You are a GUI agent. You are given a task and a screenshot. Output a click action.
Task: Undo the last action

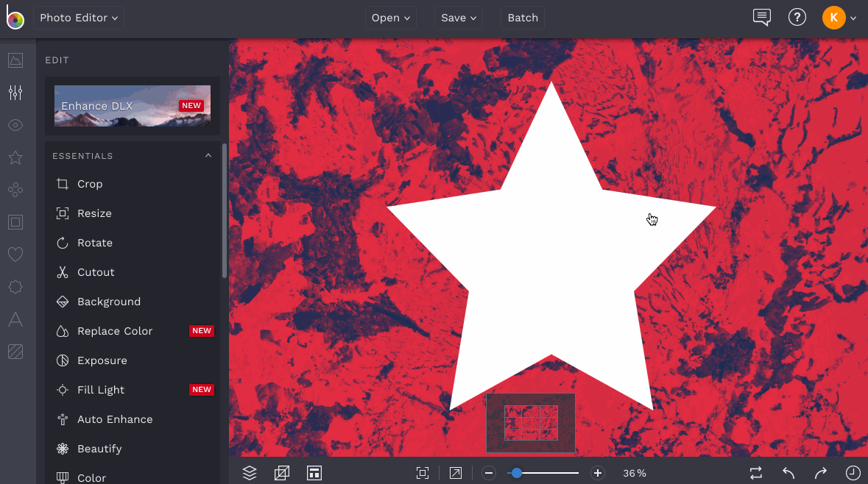pyautogui.click(x=788, y=473)
